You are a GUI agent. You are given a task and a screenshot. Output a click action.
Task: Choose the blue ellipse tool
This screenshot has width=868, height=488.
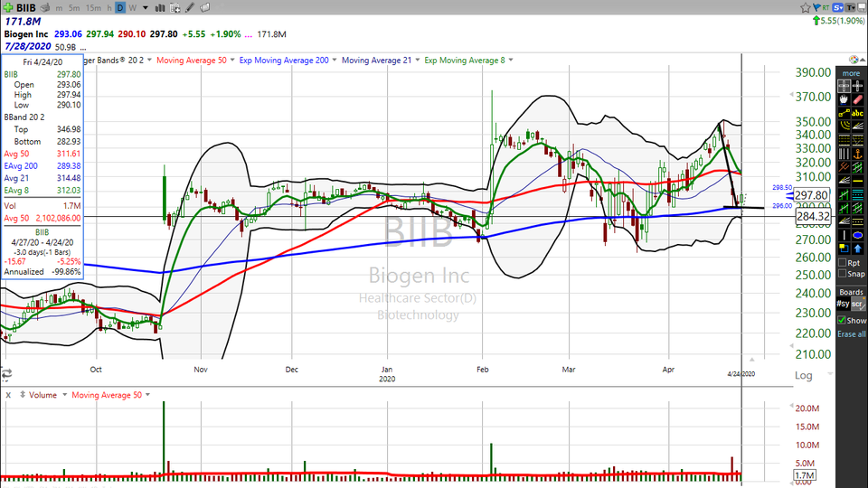[858, 235]
